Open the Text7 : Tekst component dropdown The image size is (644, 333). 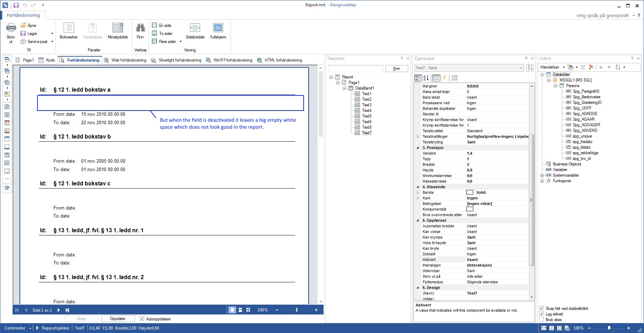521,68
